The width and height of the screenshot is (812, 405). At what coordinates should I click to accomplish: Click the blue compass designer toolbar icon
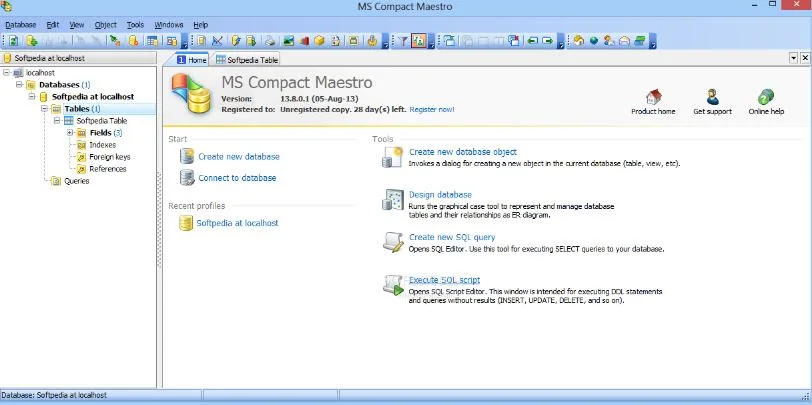(218, 41)
